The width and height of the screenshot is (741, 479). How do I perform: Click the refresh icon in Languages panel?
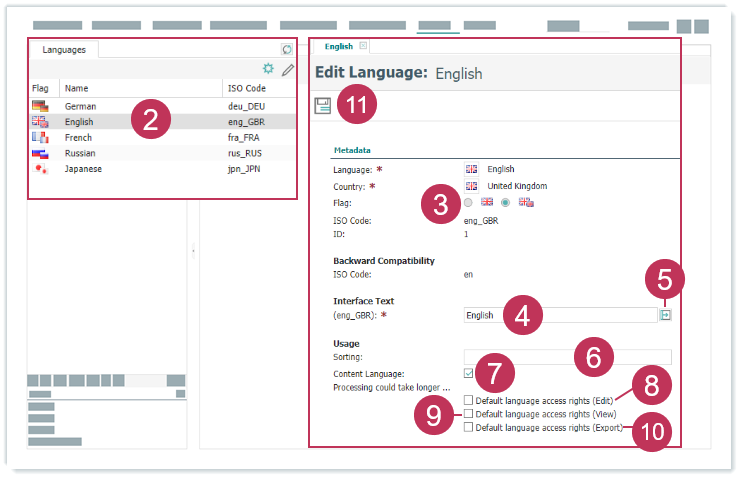(287, 49)
